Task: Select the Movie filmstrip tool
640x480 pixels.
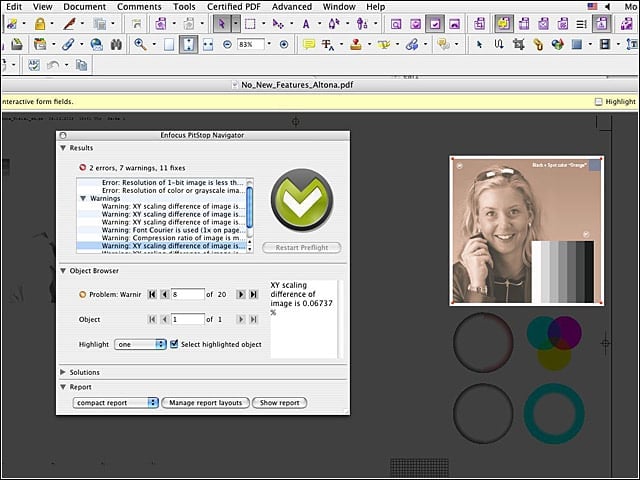Action: 605,44
